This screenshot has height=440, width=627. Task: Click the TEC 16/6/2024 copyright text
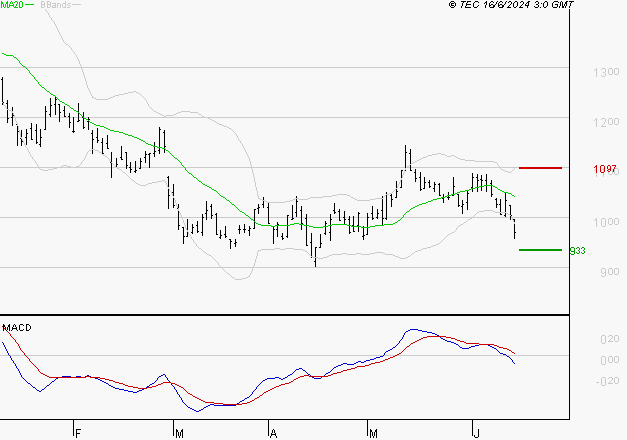(511, 5)
